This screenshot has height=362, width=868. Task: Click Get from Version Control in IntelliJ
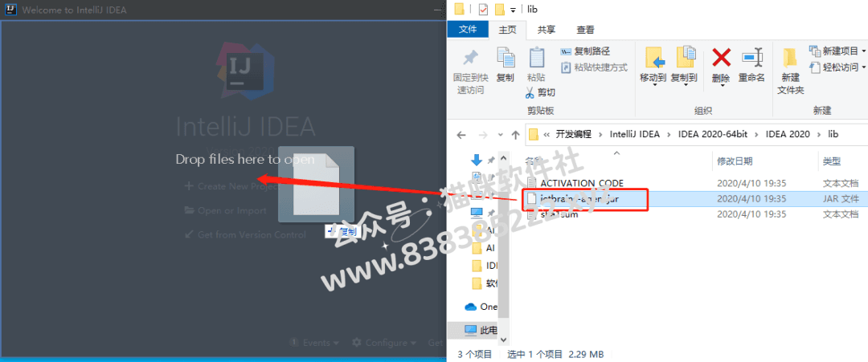(x=244, y=235)
